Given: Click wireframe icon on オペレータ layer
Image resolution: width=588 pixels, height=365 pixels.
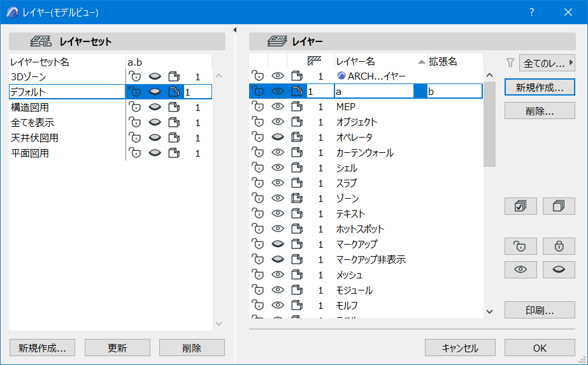Looking at the screenshot, I should coord(297,138).
